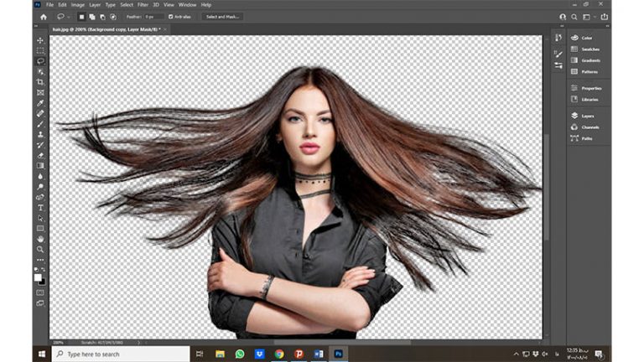The height and width of the screenshot is (362, 644).
Task: Open Brushes panel icon in collapsed dock
Action: coord(558,54)
